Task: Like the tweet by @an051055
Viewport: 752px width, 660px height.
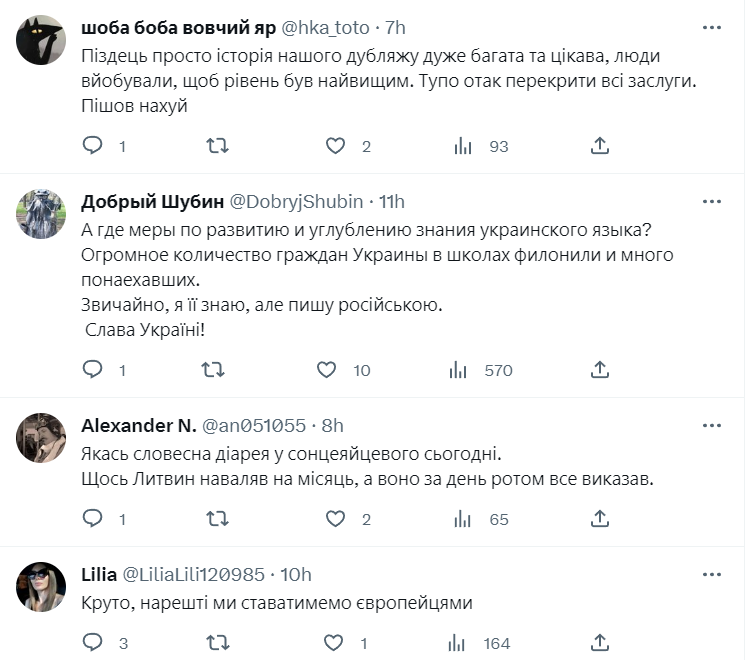Action: click(336, 519)
